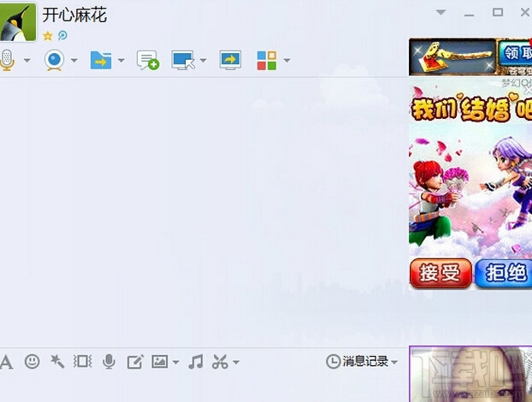Minimize the chat window

(x=470, y=14)
